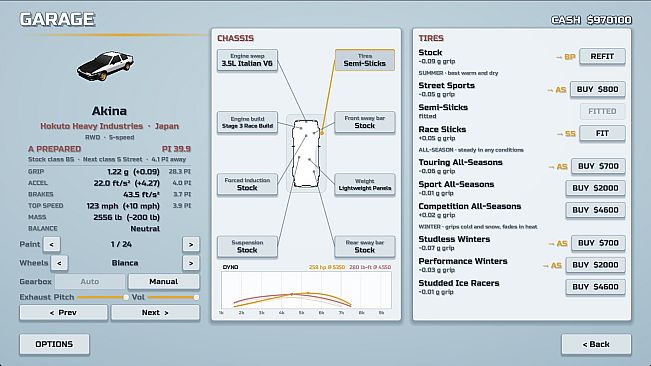Image resolution: width=651 pixels, height=366 pixels.
Task: Open Suspension Stock slot
Action: click(247, 246)
